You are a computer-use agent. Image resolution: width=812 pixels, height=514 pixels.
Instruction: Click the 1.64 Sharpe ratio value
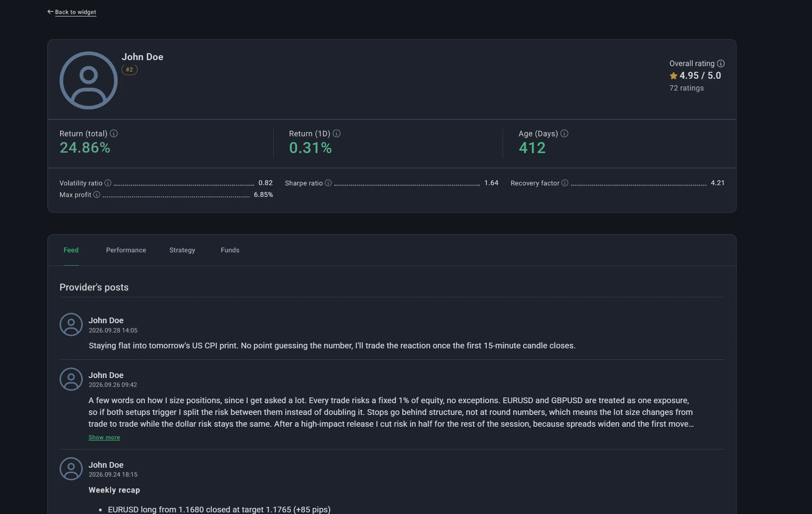pyautogui.click(x=491, y=183)
